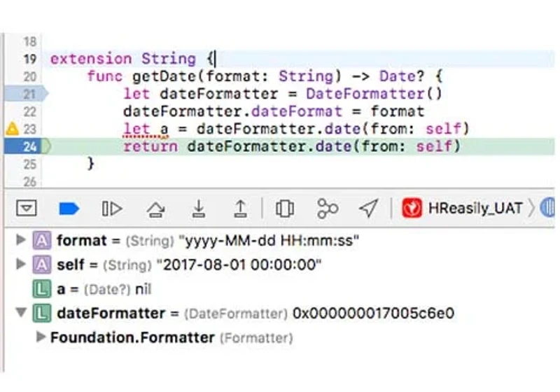Image resolution: width=560 pixels, height=392 pixels.
Task: Step over the current line
Action: [155, 209]
